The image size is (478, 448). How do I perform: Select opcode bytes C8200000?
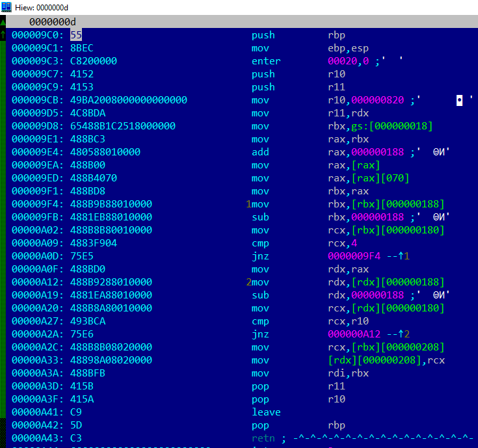coord(93,61)
